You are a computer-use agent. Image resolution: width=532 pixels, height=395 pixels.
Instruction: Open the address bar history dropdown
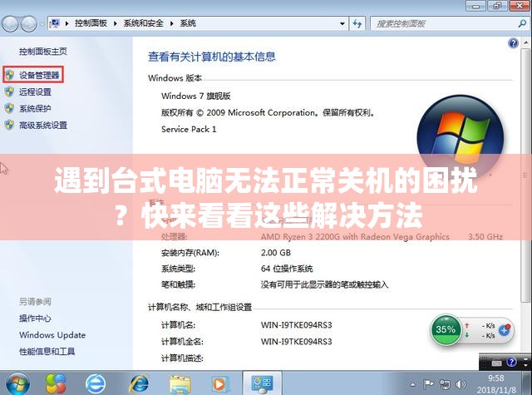pos(342,23)
